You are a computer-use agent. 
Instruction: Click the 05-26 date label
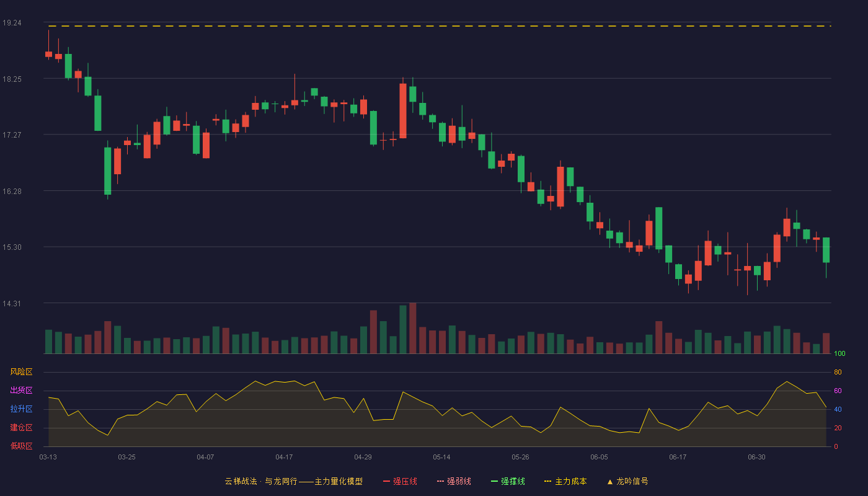(520, 457)
